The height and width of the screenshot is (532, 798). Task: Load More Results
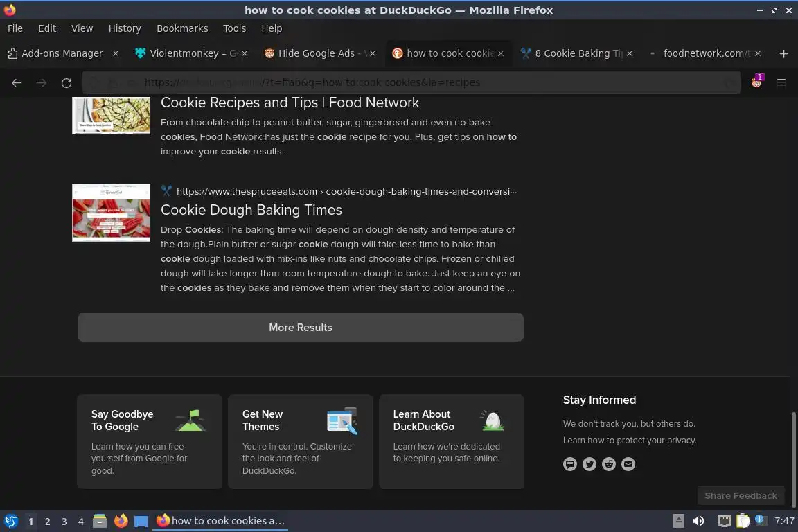click(300, 328)
